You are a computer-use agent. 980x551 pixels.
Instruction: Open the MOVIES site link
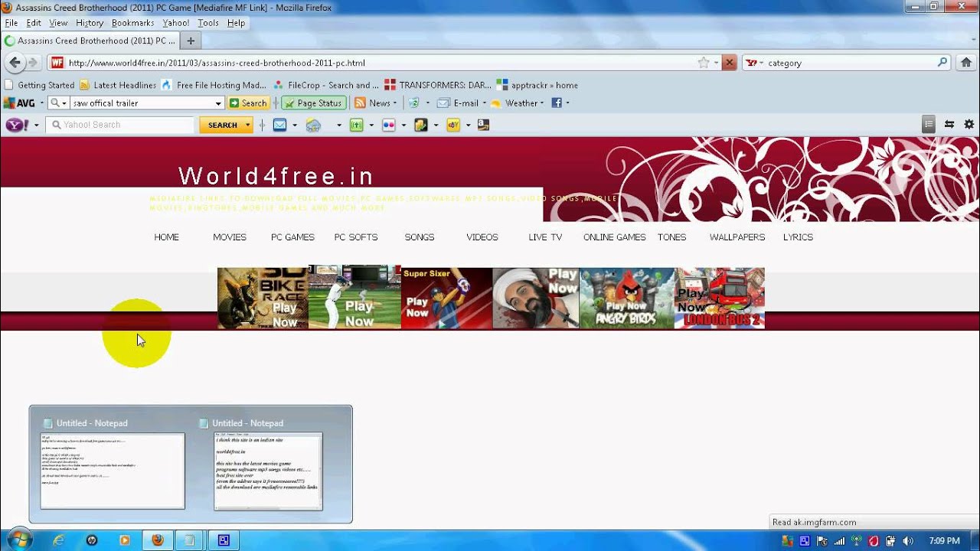pyautogui.click(x=230, y=237)
